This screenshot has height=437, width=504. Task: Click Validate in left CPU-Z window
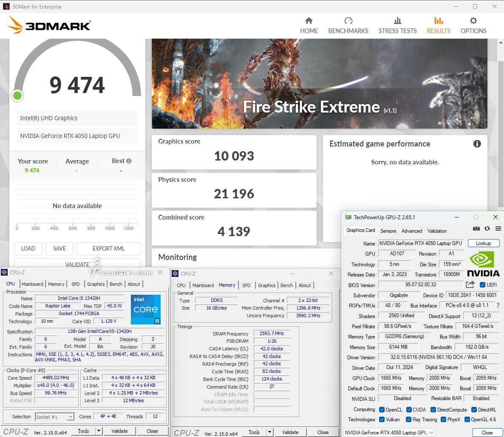[119, 431]
